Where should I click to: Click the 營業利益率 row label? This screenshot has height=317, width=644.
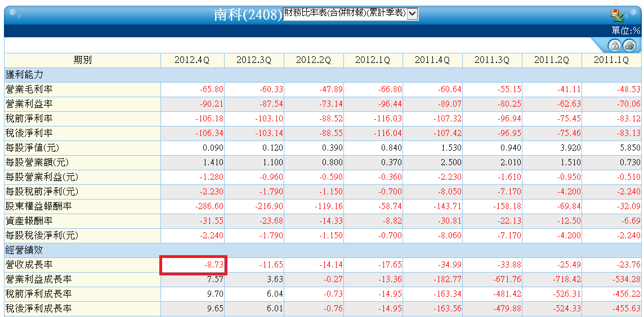coord(29,104)
